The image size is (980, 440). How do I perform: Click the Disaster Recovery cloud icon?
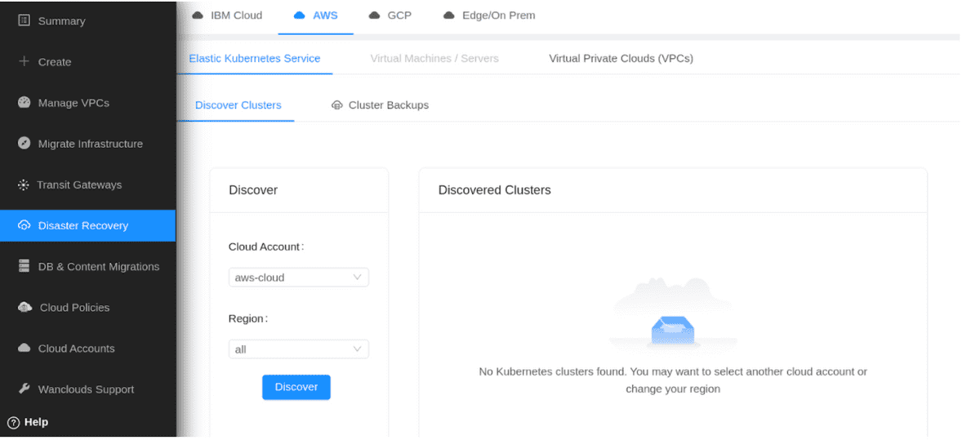tap(24, 225)
